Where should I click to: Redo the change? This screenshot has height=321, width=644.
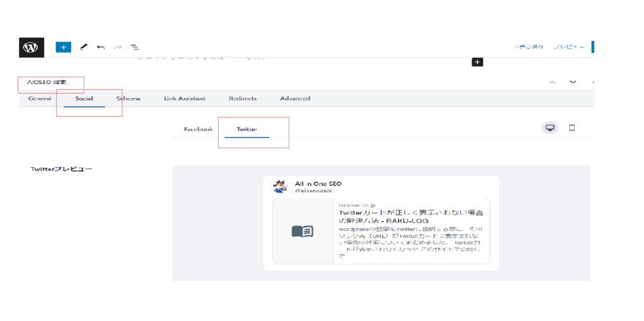pyautogui.click(x=118, y=47)
